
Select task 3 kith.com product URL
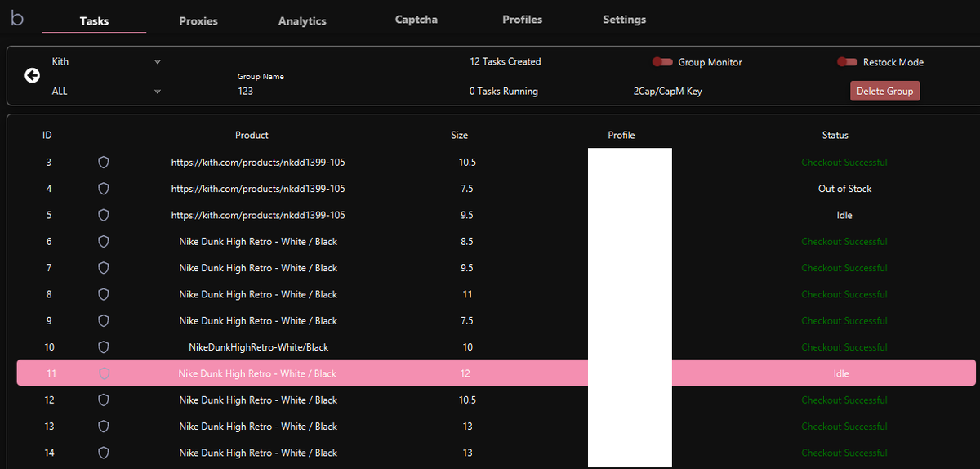point(258,163)
